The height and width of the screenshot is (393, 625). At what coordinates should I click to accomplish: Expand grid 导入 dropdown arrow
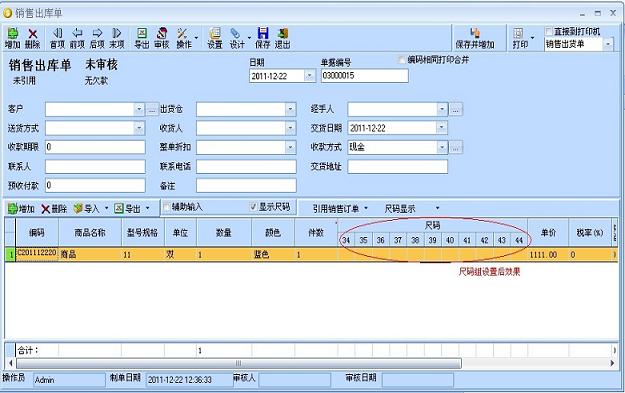(x=106, y=208)
